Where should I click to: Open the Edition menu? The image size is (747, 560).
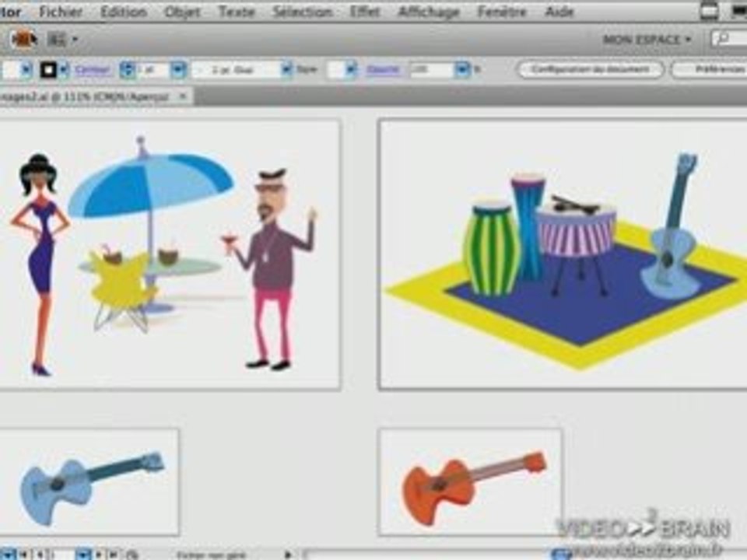click(124, 11)
